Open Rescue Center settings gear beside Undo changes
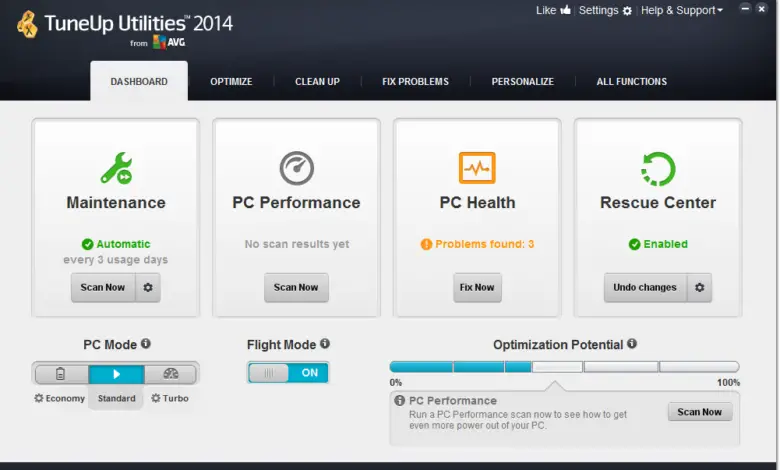 pos(699,287)
